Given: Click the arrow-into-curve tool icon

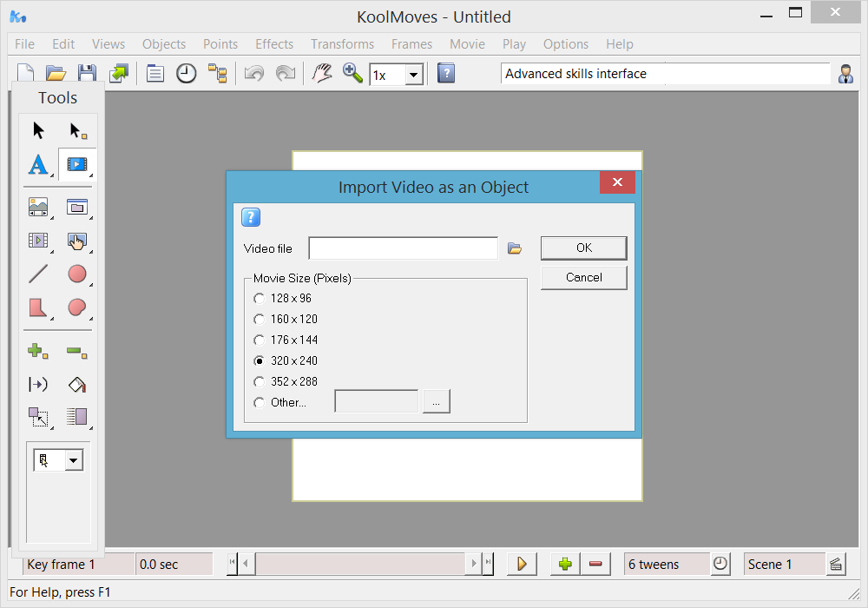Looking at the screenshot, I should pos(38,384).
